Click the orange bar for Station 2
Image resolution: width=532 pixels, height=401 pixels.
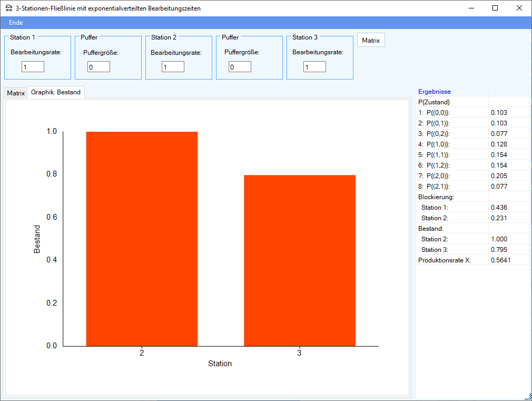pos(142,239)
